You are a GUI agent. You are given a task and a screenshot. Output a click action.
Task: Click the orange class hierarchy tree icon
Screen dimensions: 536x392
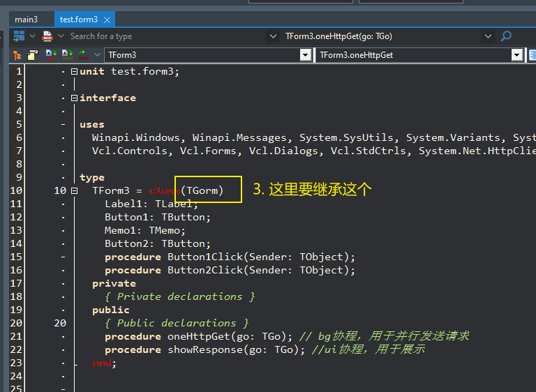coord(17,55)
